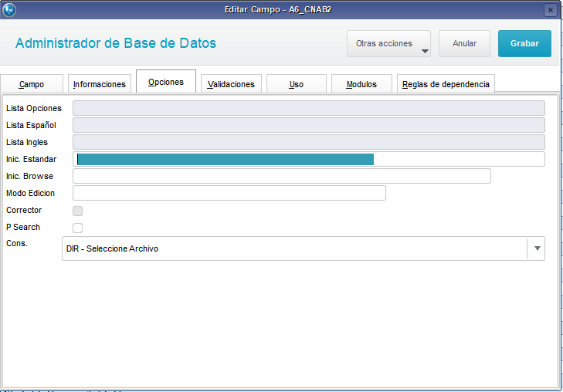
Task: Open the Otras acciones dropdown button
Action: (388, 44)
